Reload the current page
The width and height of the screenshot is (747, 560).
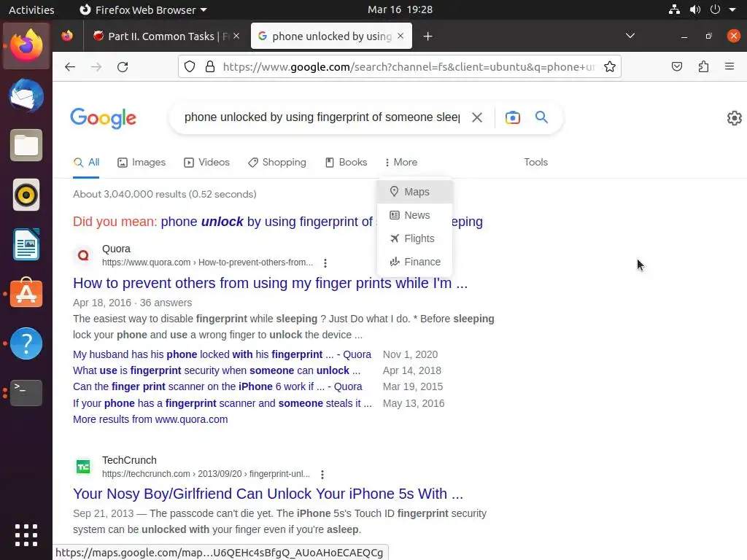(123, 66)
